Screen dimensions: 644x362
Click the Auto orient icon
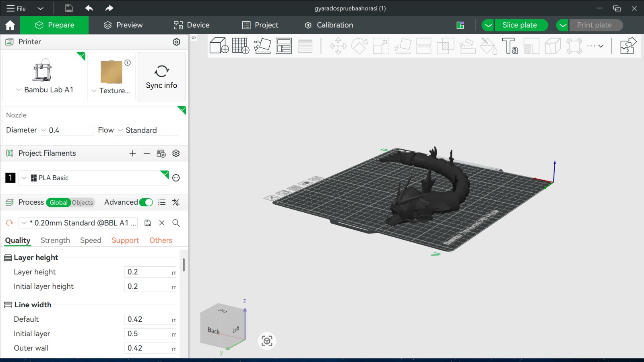pos(262,46)
